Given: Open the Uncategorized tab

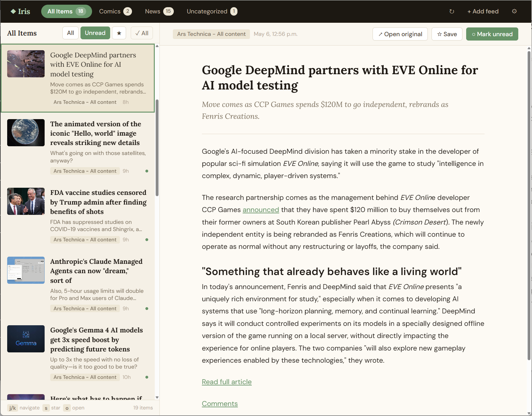Looking at the screenshot, I should click(212, 11).
